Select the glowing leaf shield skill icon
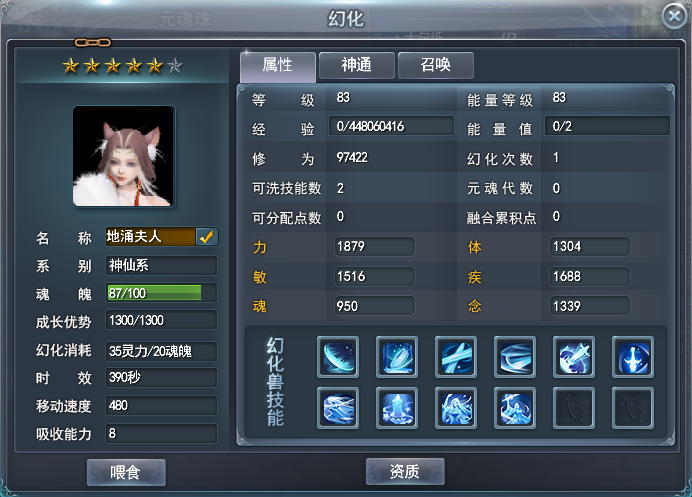 (397, 357)
